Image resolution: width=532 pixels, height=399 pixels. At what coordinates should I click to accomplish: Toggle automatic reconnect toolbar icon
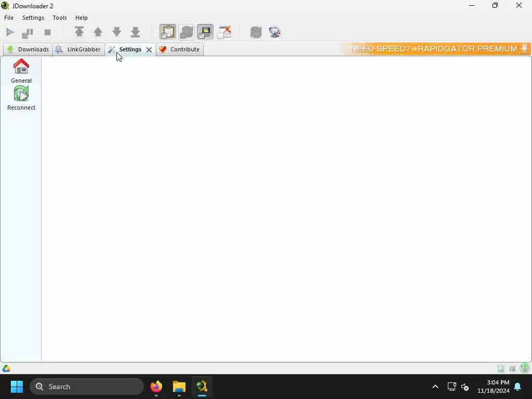pyautogui.click(x=187, y=32)
